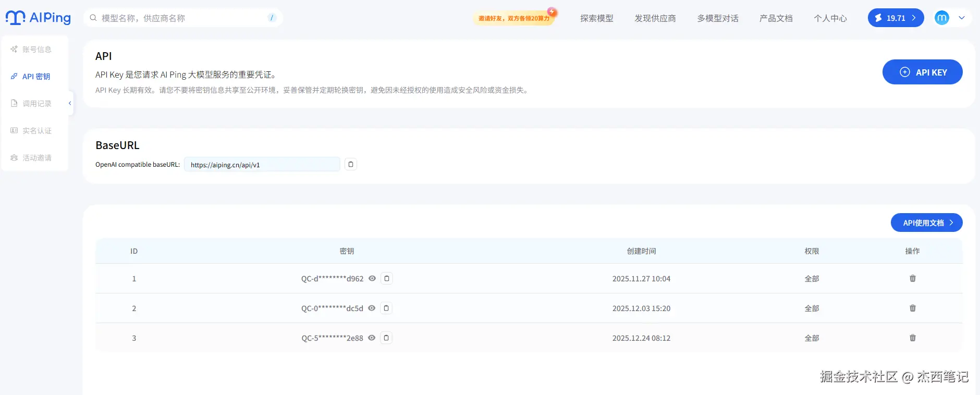Expand the account dropdown arrow

coord(962,18)
